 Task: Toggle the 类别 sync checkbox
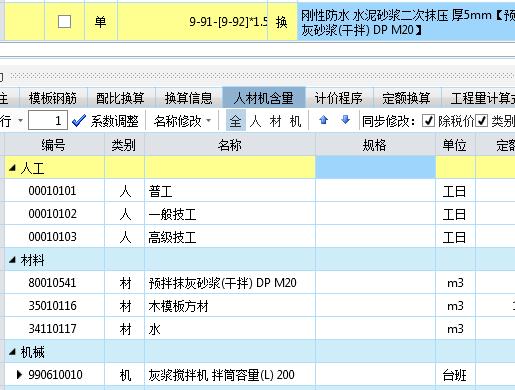tap(481, 121)
